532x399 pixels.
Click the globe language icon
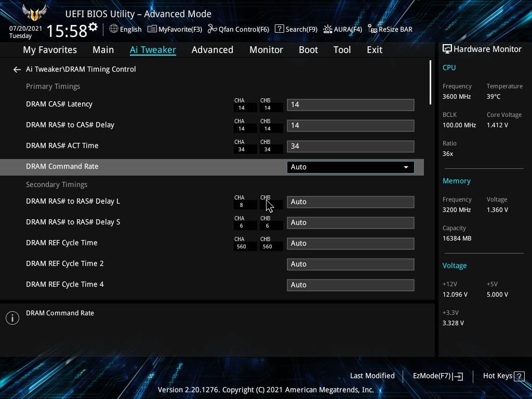114,29
